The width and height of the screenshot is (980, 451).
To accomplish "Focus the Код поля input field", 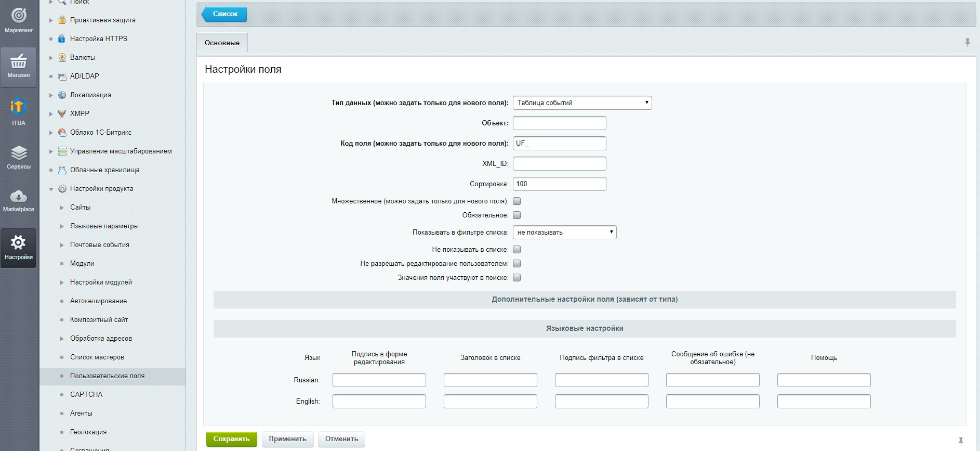I will click(559, 144).
